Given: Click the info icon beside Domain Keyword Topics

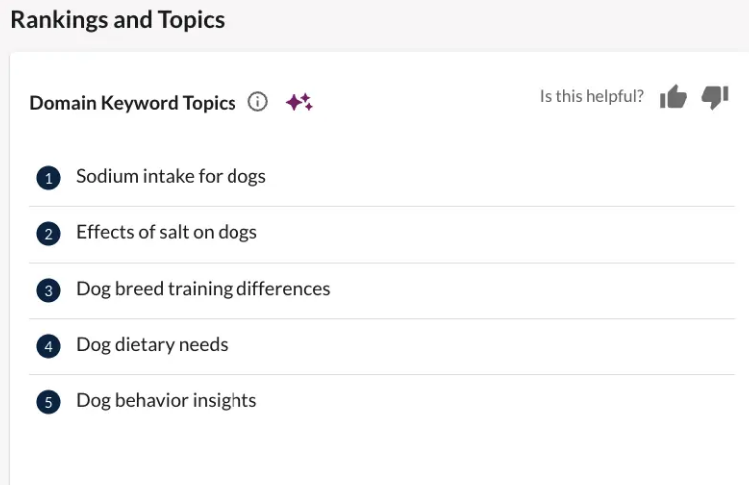Looking at the screenshot, I should (258, 102).
